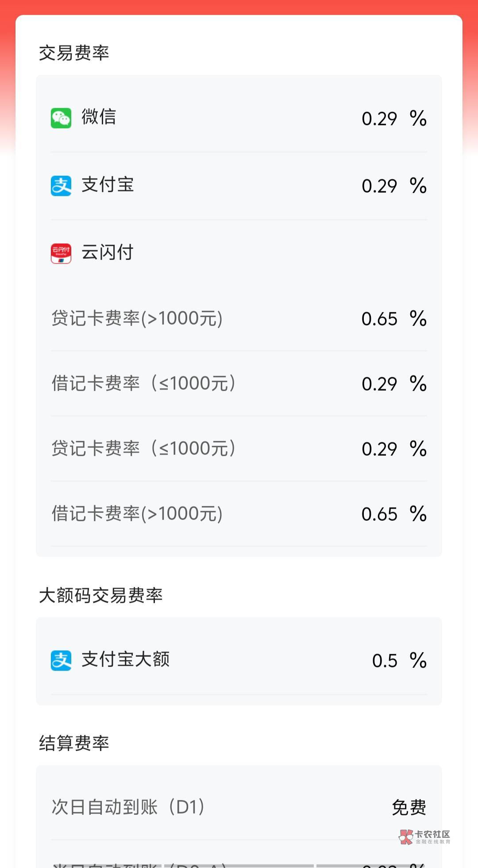Tap the 支付宝大额 label text

click(126, 659)
